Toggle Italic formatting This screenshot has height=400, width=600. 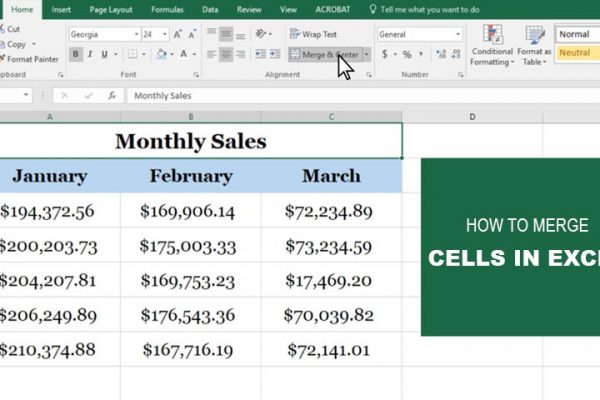click(90, 54)
